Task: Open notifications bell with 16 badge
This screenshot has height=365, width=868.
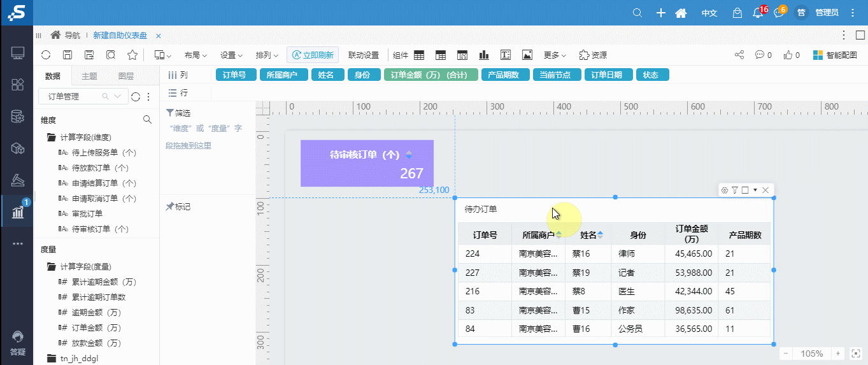Action: [x=758, y=13]
